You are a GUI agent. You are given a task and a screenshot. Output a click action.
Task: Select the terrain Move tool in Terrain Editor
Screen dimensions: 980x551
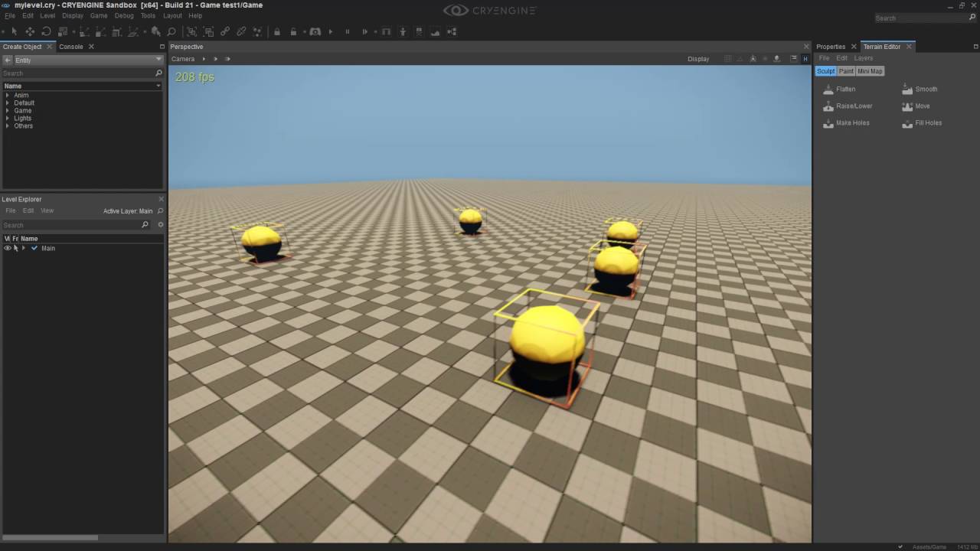tap(916, 106)
